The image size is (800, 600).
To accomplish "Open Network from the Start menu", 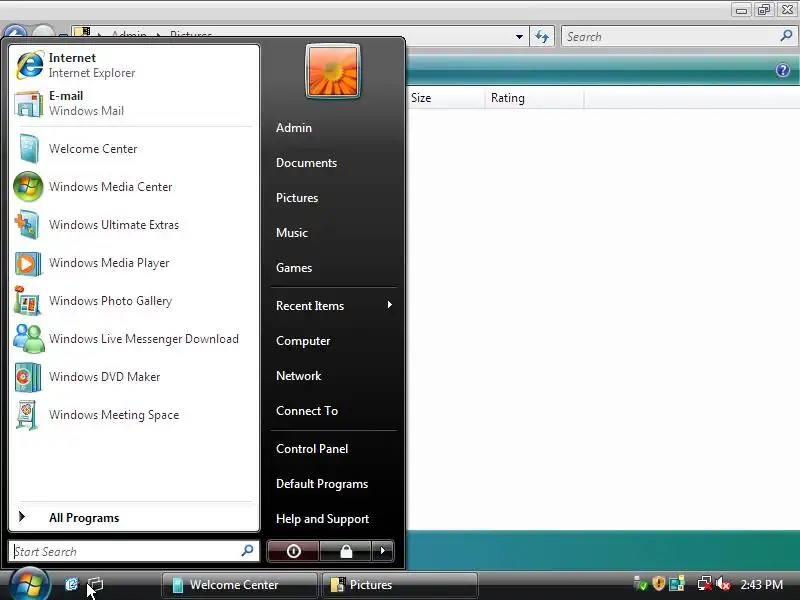I will tap(298, 376).
